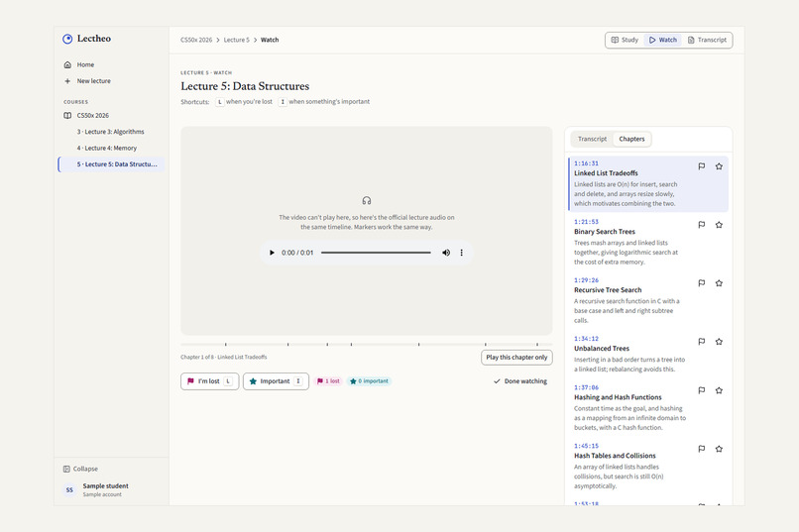
Task: Open the Chapters tab
Action: point(631,139)
